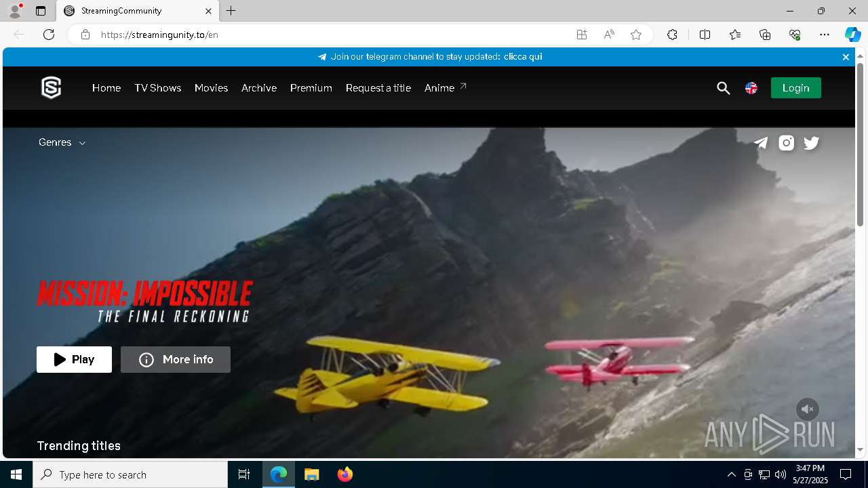Image resolution: width=868 pixels, height=488 pixels.
Task: Select the StreamingCommunity browser tab
Action: (x=138, y=11)
